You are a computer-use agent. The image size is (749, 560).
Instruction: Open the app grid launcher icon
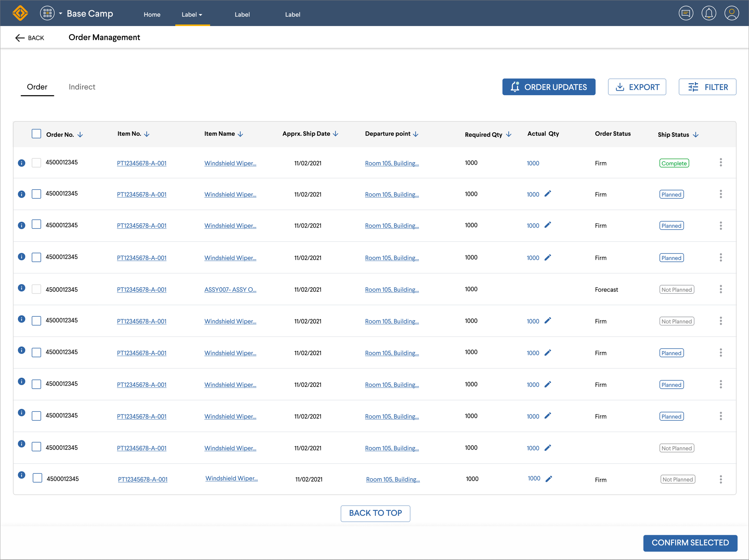(x=47, y=13)
